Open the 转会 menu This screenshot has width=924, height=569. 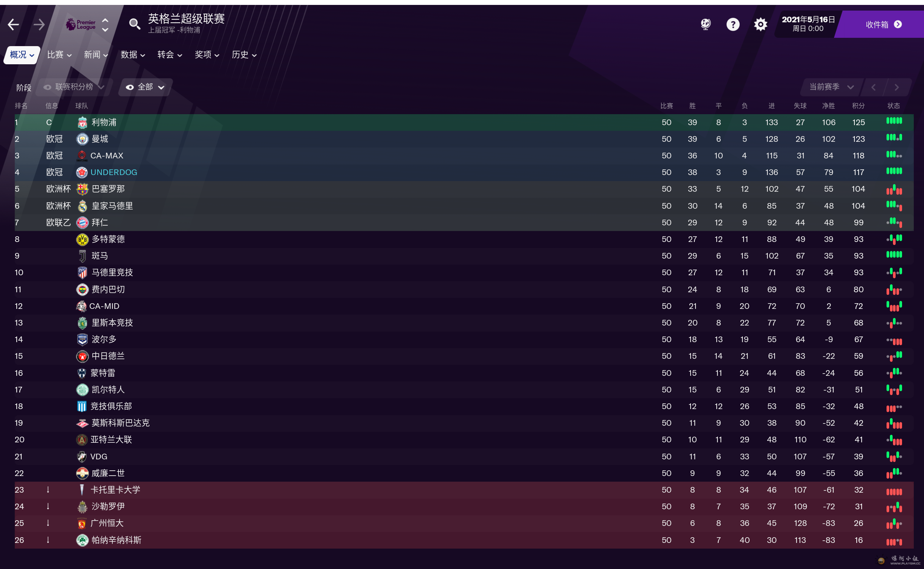(x=170, y=55)
